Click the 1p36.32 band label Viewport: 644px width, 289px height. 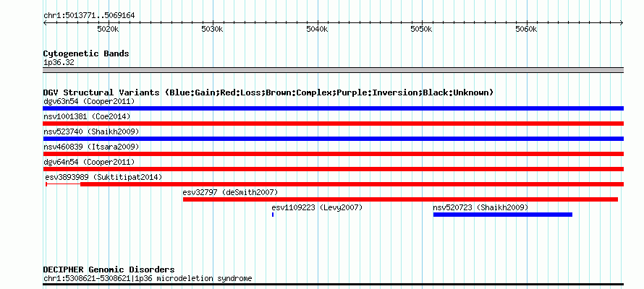59,63
